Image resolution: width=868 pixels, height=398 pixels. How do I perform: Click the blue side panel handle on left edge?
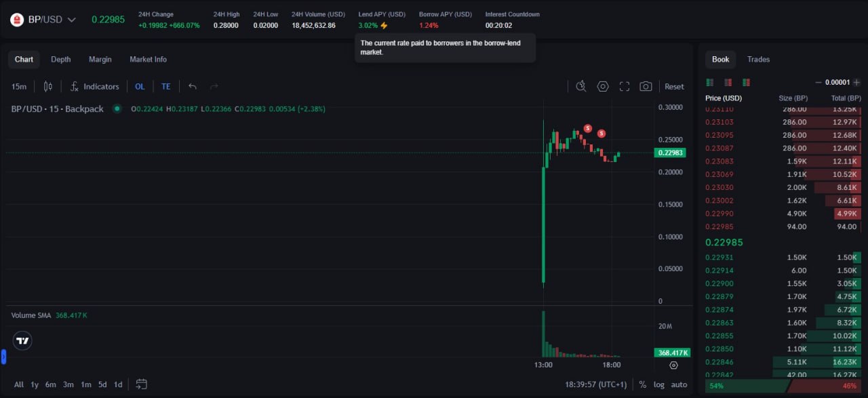click(3, 356)
